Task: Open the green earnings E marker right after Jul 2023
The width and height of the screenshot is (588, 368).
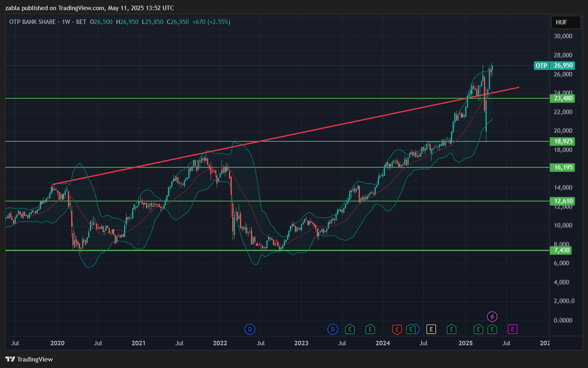Action: coord(350,329)
